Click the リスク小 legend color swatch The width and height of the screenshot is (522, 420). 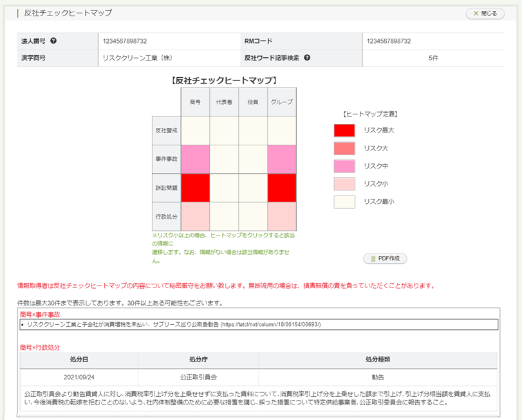pyautogui.click(x=344, y=185)
